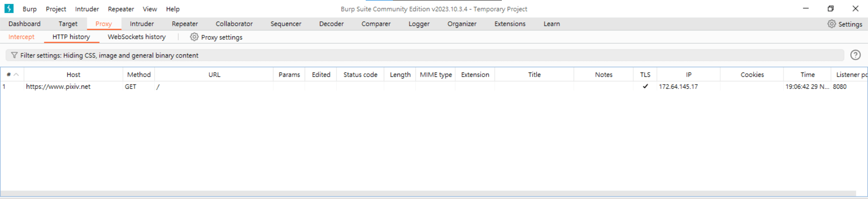
Task: Click the TLS checkmark in row 1
Action: point(645,86)
